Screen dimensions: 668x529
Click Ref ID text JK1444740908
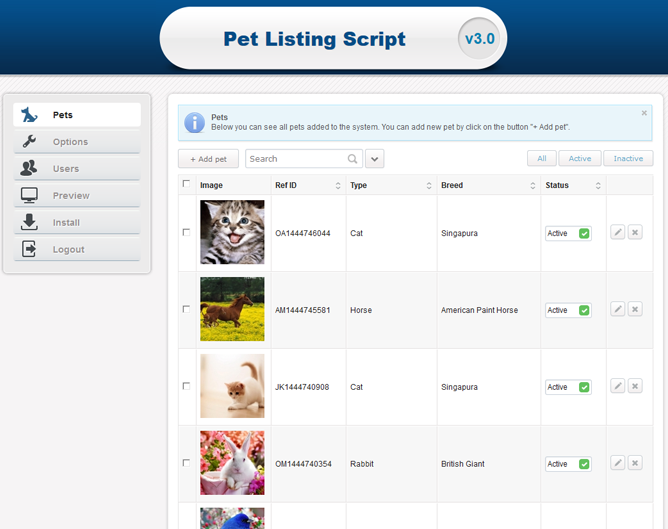302,387
